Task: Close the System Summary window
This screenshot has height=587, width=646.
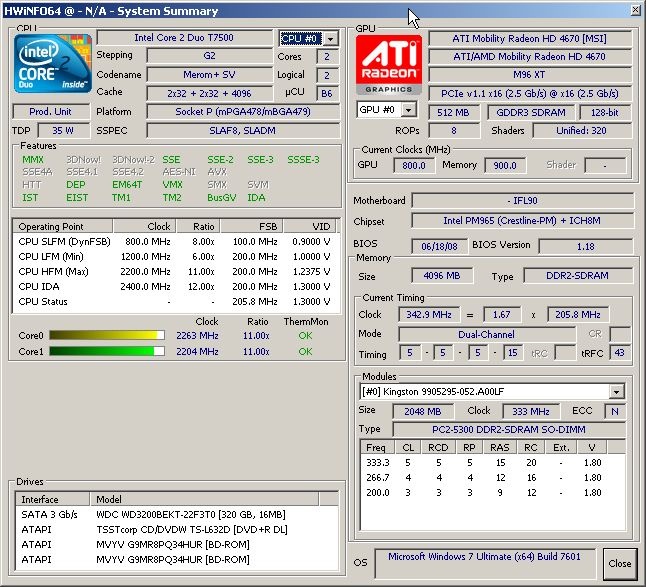Action: click(636, 10)
